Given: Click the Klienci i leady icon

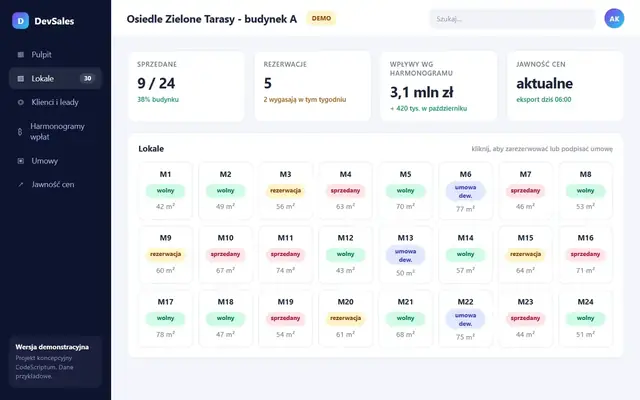Looking at the screenshot, I should point(21,102).
